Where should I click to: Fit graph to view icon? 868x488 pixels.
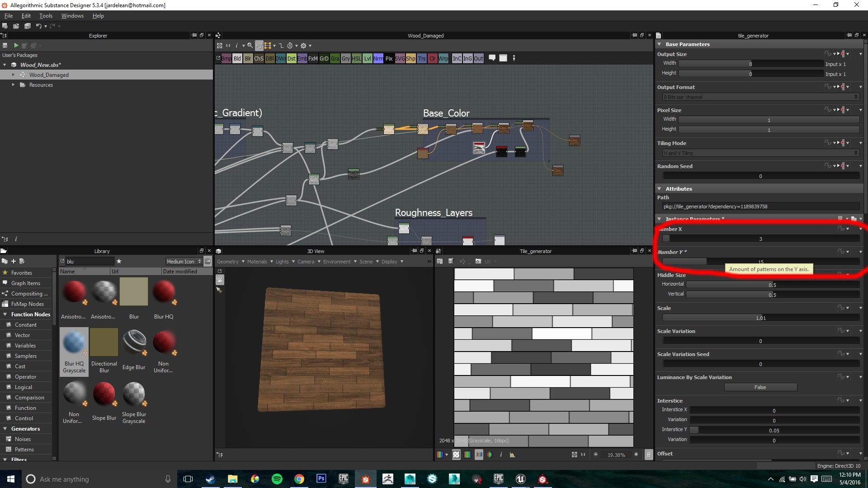click(x=220, y=46)
